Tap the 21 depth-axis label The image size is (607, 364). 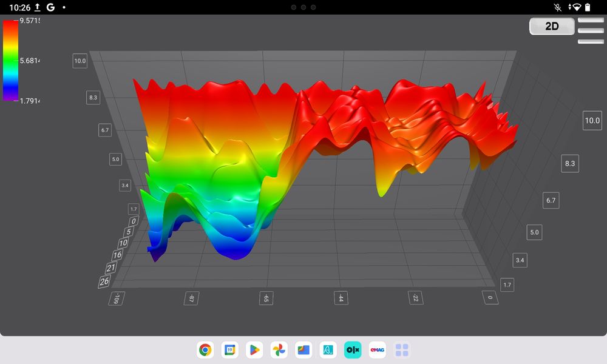pyautogui.click(x=111, y=268)
